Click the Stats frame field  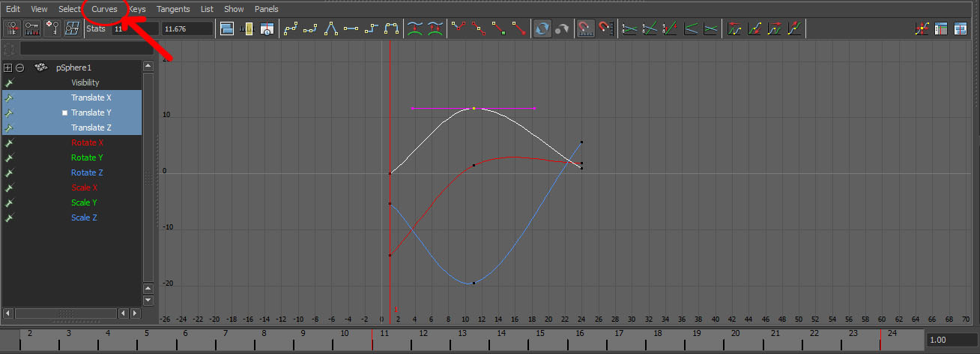[135, 28]
